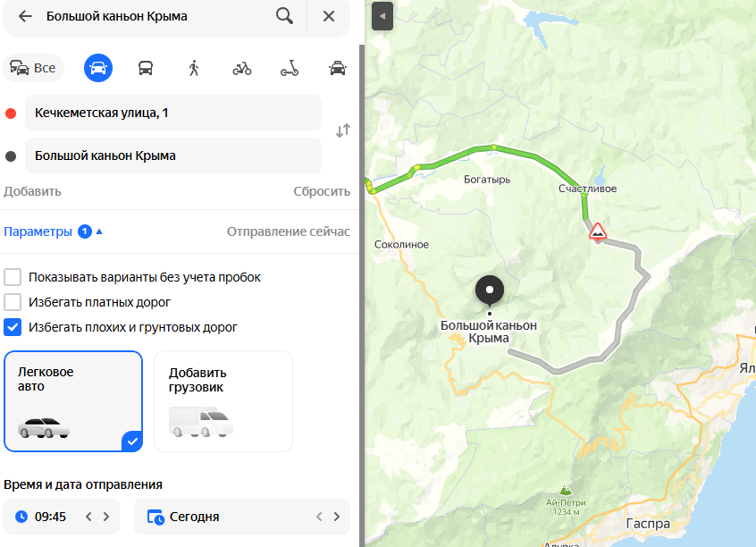Enable showing variants without traffic
Image resolution: width=756 pixels, height=547 pixels.
point(13,277)
